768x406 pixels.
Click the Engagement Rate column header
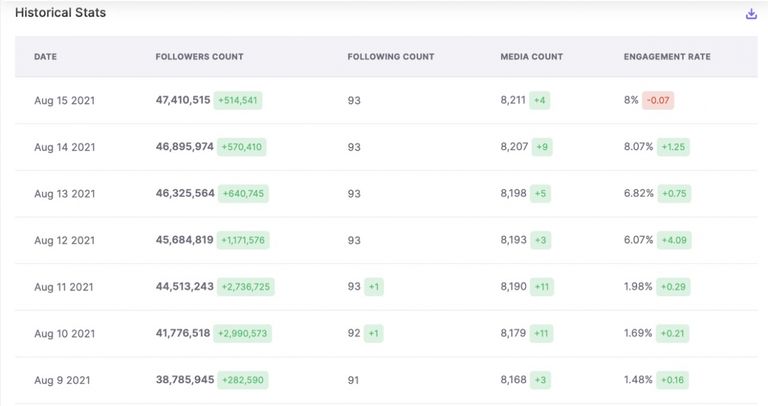pyautogui.click(x=667, y=57)
